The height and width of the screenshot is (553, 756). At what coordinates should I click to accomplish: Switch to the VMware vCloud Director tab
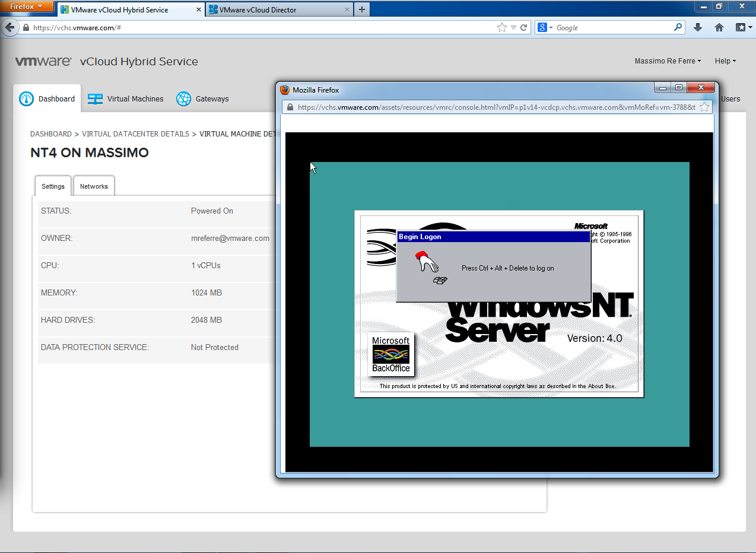[279, 9]
